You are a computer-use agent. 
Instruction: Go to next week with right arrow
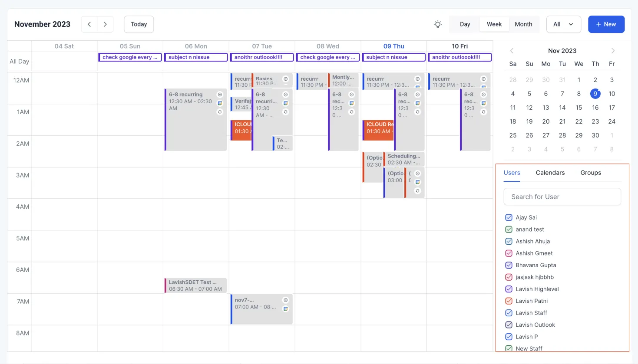pos(105,24)
